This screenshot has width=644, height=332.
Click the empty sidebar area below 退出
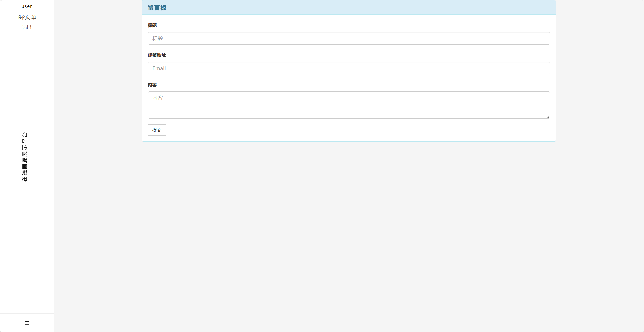pyautogui.click(x=27, y=75)
